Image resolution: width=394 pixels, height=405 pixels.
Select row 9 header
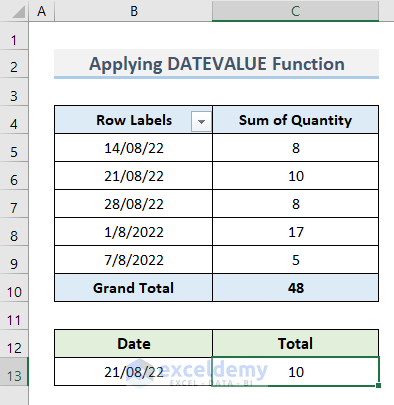click(x=14, y=260)
